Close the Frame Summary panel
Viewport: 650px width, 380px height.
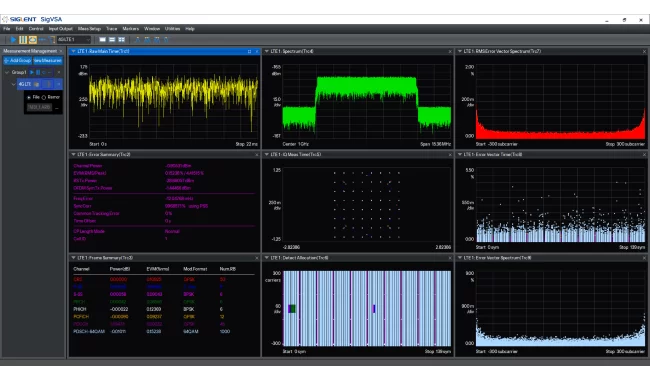point(257,258)
